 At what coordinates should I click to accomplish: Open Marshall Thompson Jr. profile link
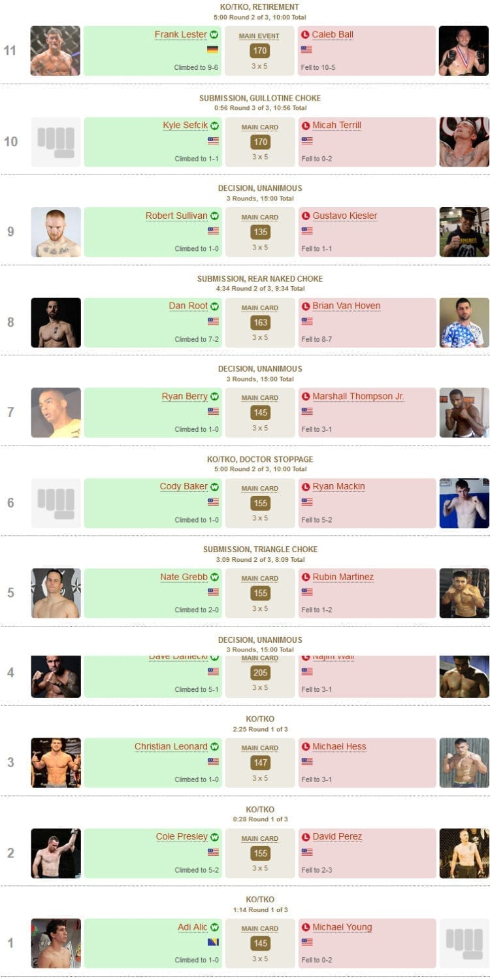[358, 397]
